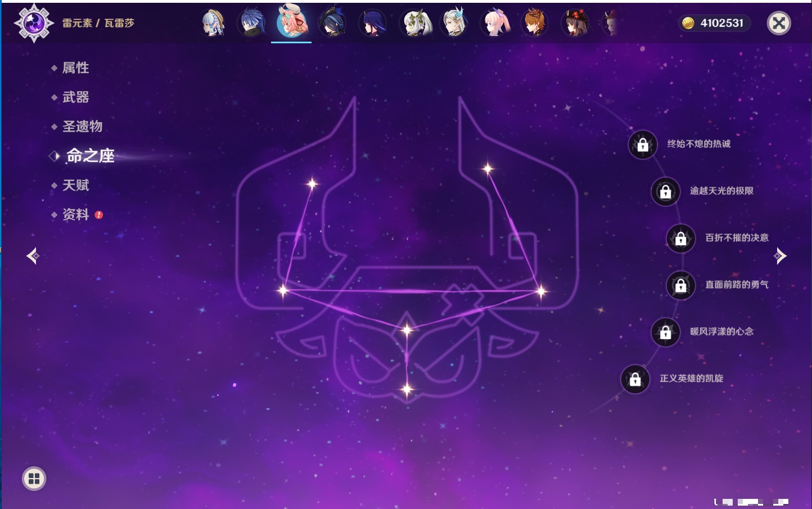The image size is (812, 509).
Task: Select the spiky blue-haired character portrait
Action: pyautogui.click(x=252, y=23)
